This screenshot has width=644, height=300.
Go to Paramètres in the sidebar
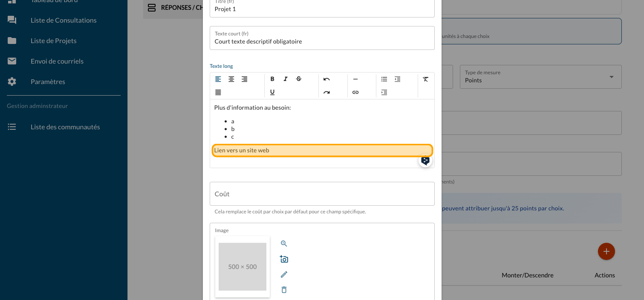[48, 82]
